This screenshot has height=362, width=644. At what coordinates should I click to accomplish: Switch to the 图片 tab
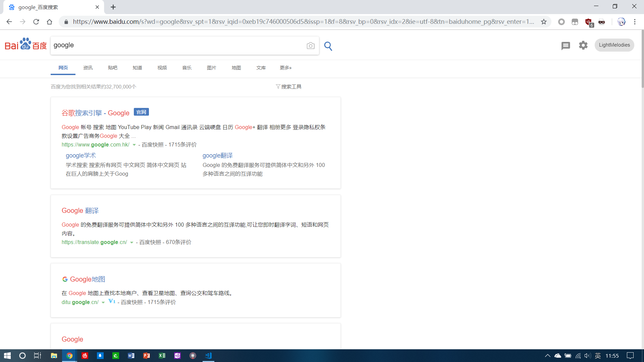click(212, 67)
